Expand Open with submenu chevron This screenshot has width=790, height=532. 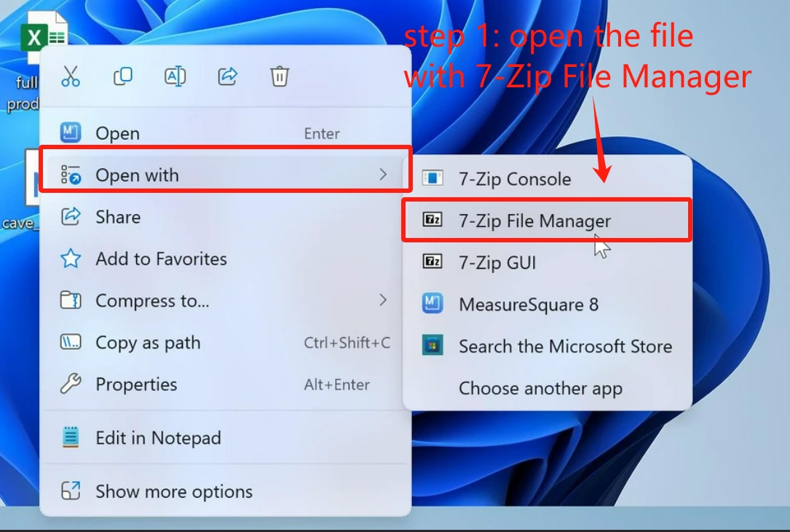pyautogui.click(x=383, y=175)
